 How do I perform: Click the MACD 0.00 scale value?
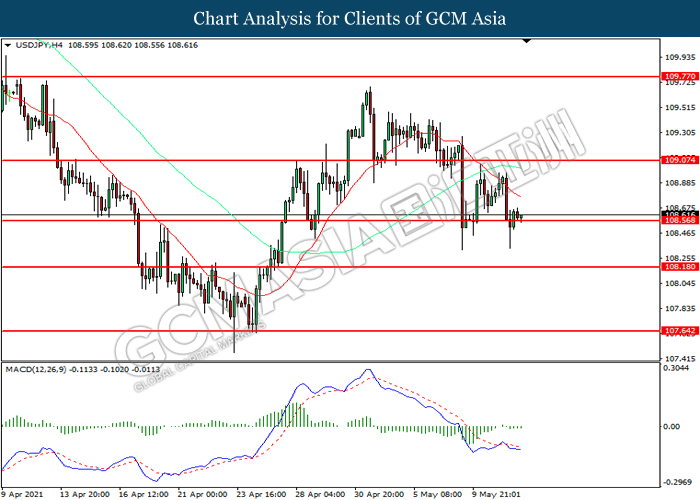(x=671, y=426)
